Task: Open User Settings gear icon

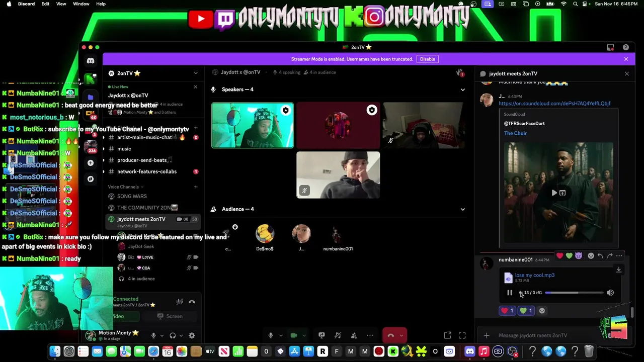Action: coord(192,335)
